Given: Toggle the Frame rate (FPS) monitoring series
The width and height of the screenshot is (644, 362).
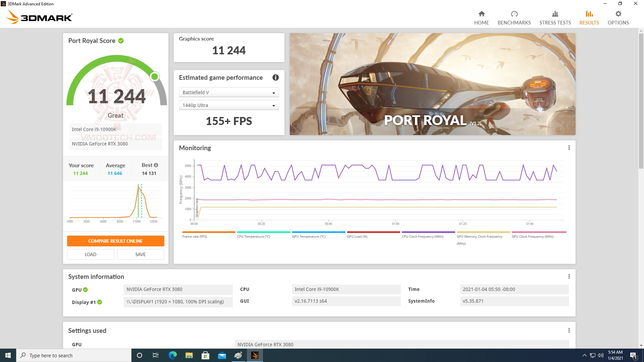Looking at the screenshot, I should (209, 232).
